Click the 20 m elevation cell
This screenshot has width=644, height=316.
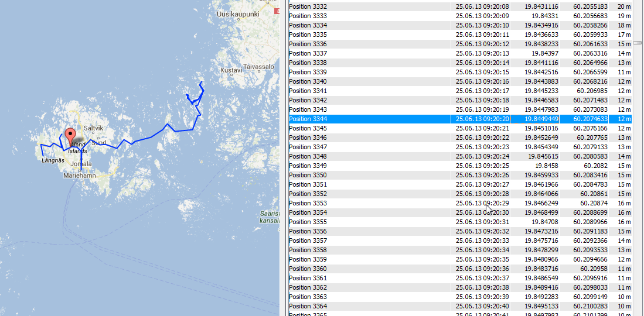[x=623, y=6]
